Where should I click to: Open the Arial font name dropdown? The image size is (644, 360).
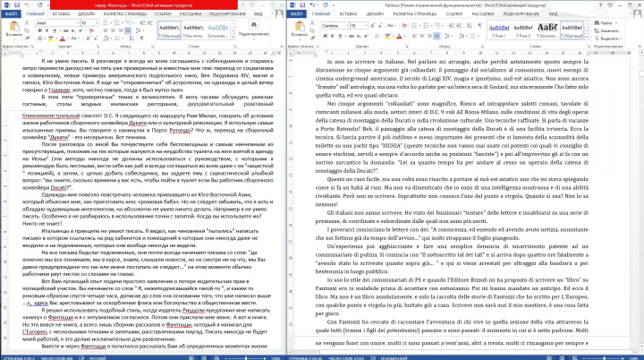(78, 23)
